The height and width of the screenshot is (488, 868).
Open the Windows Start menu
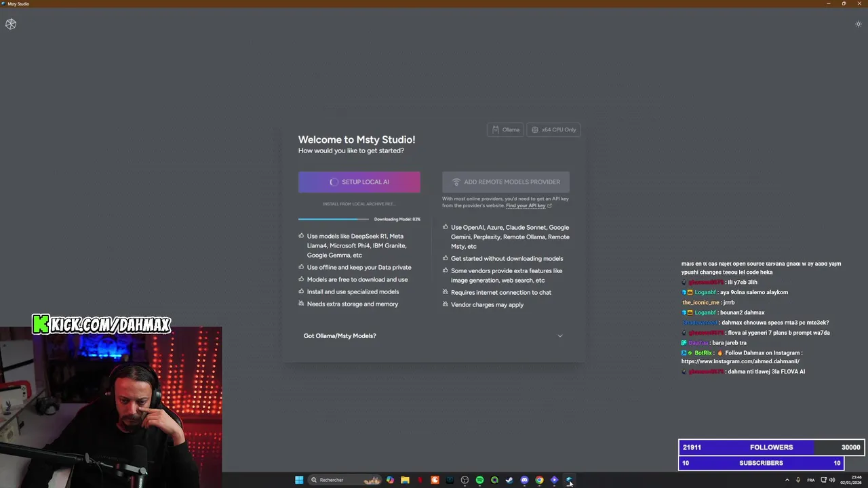pos(299,480)
